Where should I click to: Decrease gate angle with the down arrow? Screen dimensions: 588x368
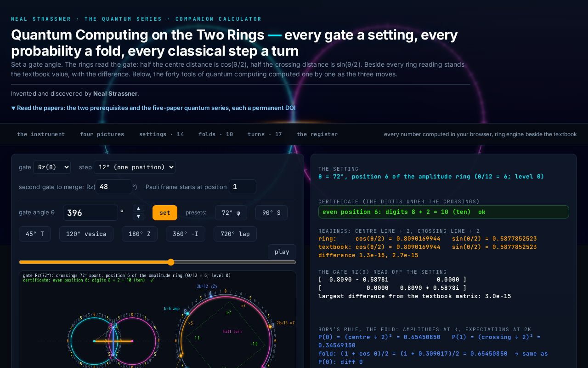[138, 217]
